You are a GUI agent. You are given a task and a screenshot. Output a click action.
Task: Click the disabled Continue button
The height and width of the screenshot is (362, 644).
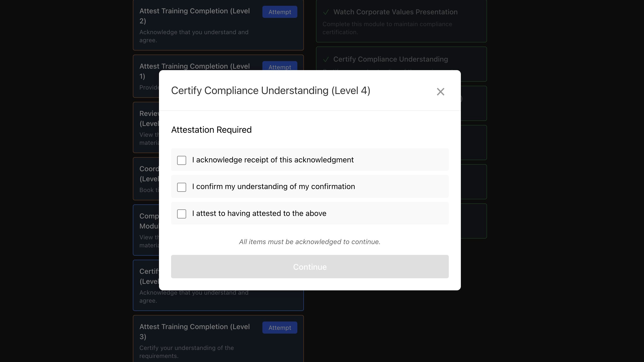click(310, 267)
